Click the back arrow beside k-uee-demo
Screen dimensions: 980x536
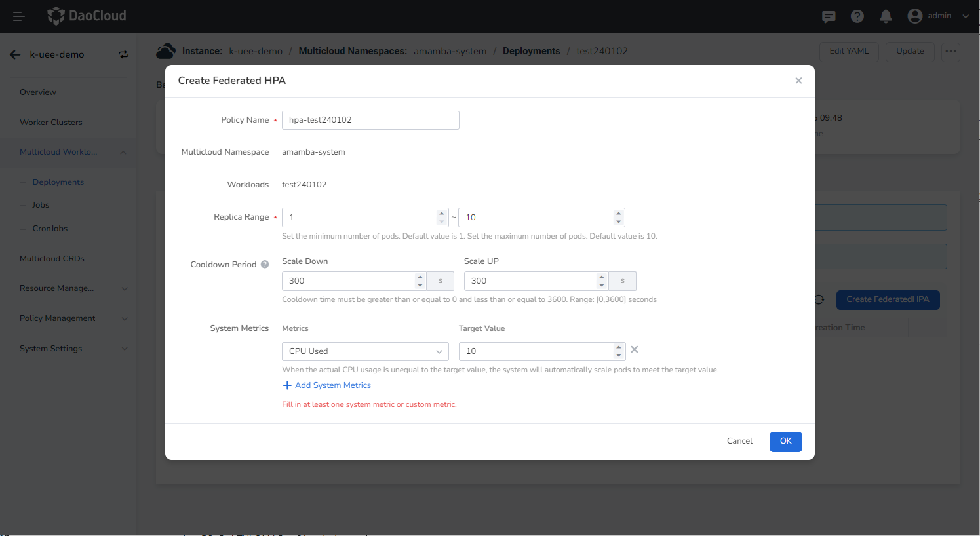(15, 54)
